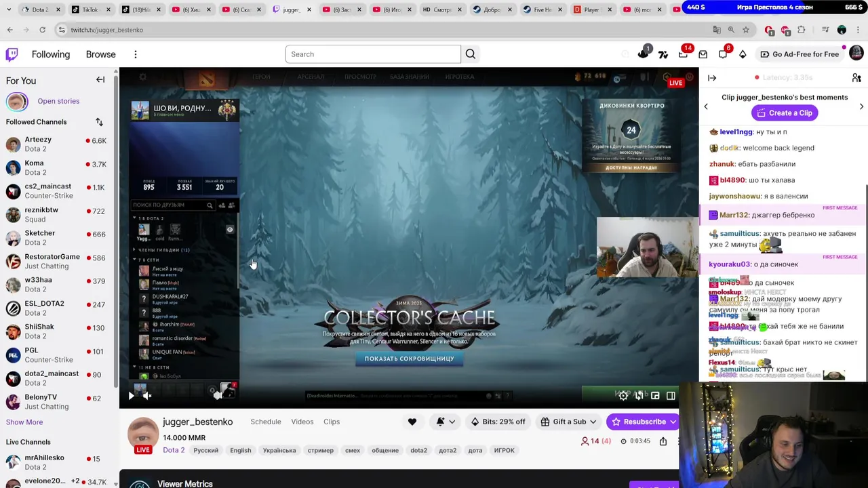Open the Viewer Metrics panel
The height and width of the screenshot is (488, 868).
(184, 484)
